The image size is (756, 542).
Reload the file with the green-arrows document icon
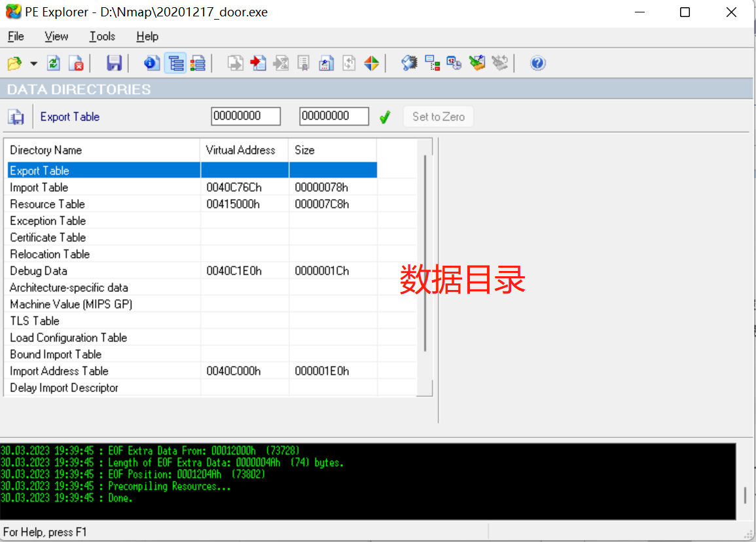[54, 63]
